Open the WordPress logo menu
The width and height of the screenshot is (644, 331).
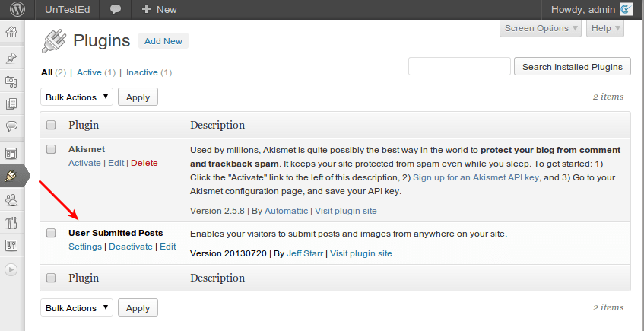[x=17, y=9]
